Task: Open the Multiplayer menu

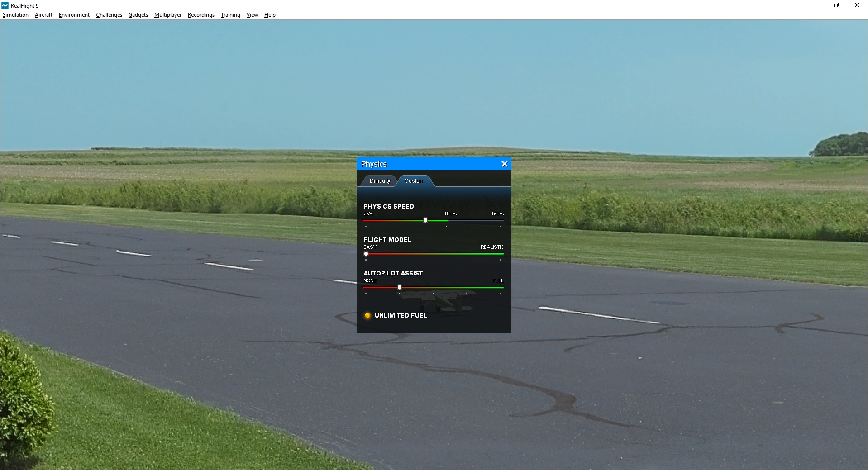Action: [167, 15]
